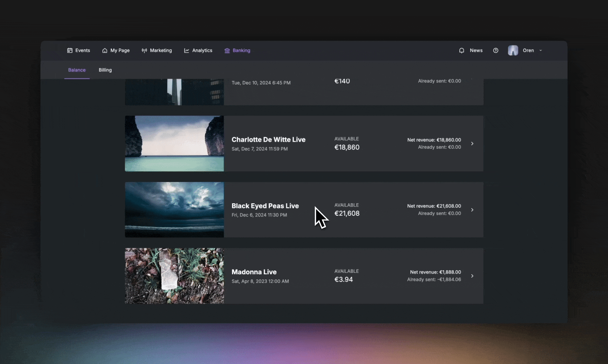Open the help question mark icon
This screenshot has width=608, height=364.
pyautogui.click(x=495, y=51)
